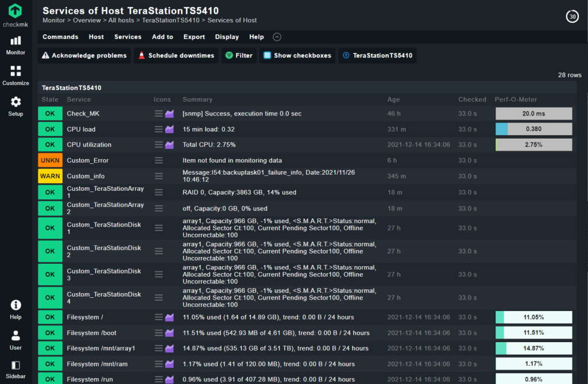This screenshot has height=384, width=588.
Task: Open action menu for Filesystem /run
Action: point(158,379)
